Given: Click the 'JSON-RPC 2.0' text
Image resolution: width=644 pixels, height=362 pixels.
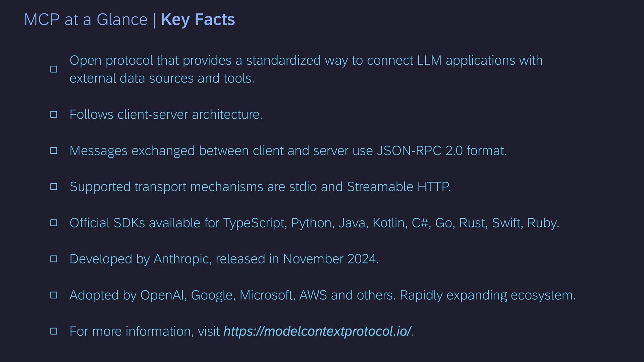Looking at the screenshot, I should click(x=420, y=151).
